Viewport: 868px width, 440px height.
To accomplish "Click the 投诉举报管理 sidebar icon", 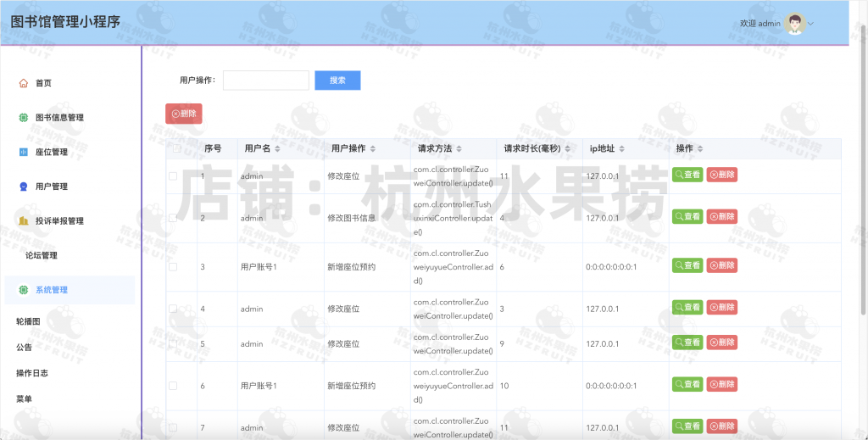I will click(23, 220).
